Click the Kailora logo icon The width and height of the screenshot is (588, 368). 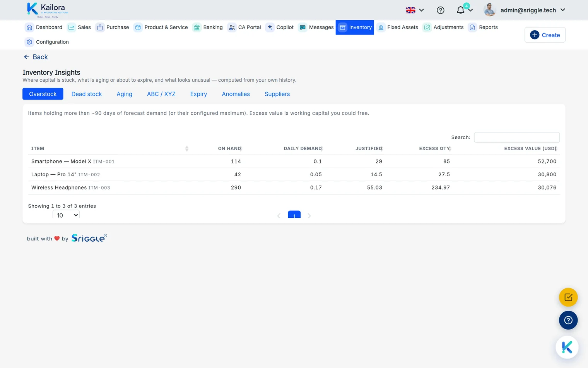[32, 9]
